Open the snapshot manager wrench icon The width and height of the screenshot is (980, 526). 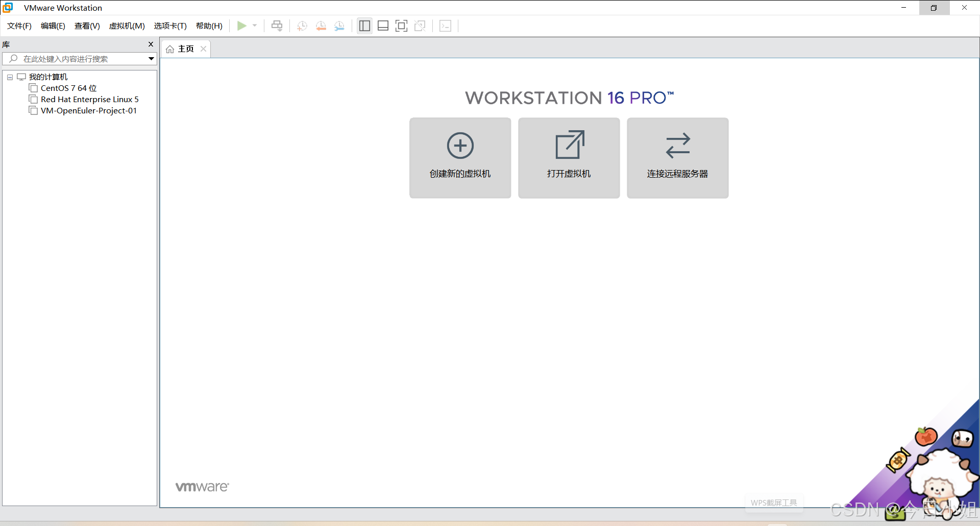coord(339,26)
